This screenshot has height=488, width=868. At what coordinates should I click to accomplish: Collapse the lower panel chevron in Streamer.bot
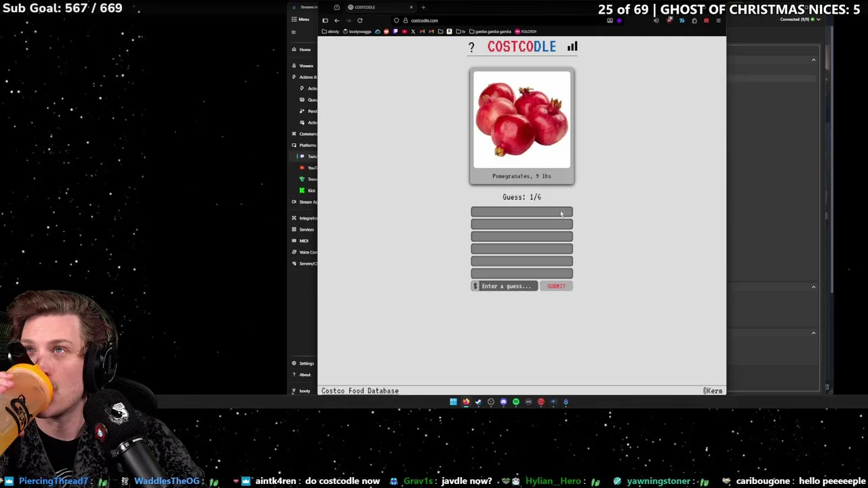click(814, 333)
